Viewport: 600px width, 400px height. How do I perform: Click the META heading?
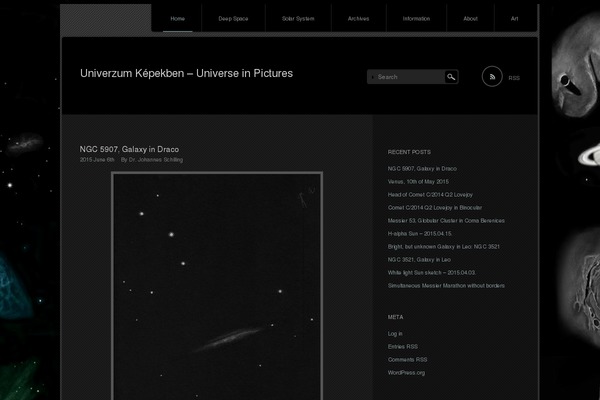[395, 317]
